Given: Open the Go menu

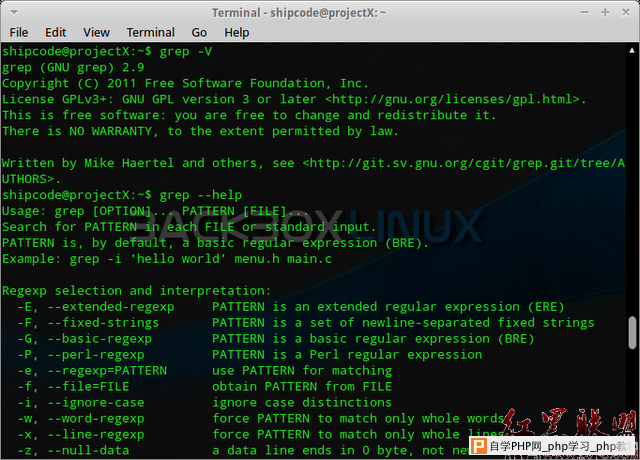Looking at the screenshot, I should pos(199,32).
